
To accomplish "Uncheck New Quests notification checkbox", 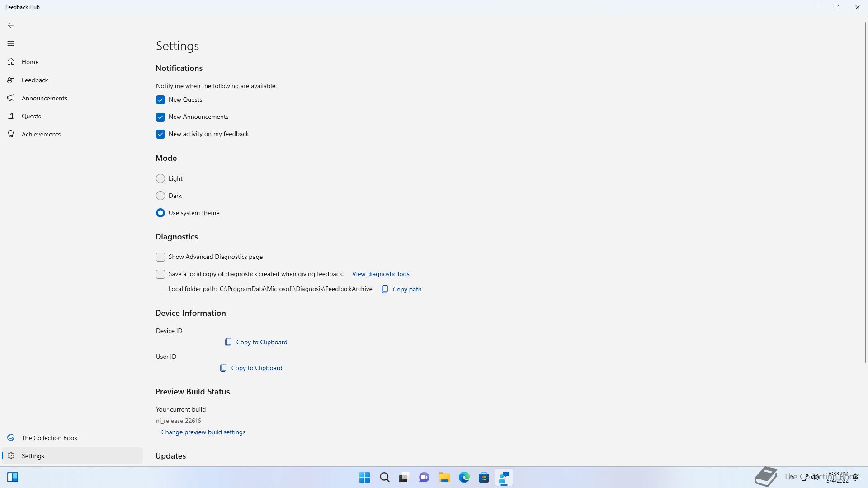I will coord(160,100).
